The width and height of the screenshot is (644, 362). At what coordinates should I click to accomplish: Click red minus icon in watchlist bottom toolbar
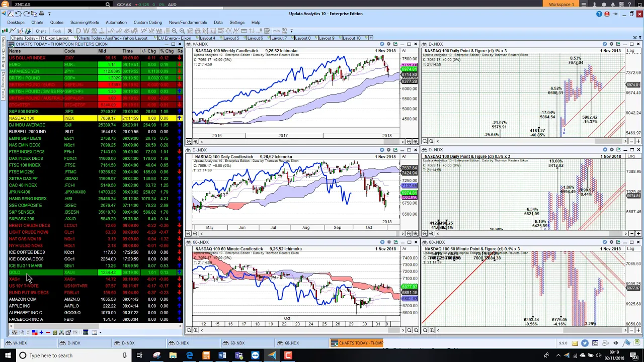tap(48, 332)
